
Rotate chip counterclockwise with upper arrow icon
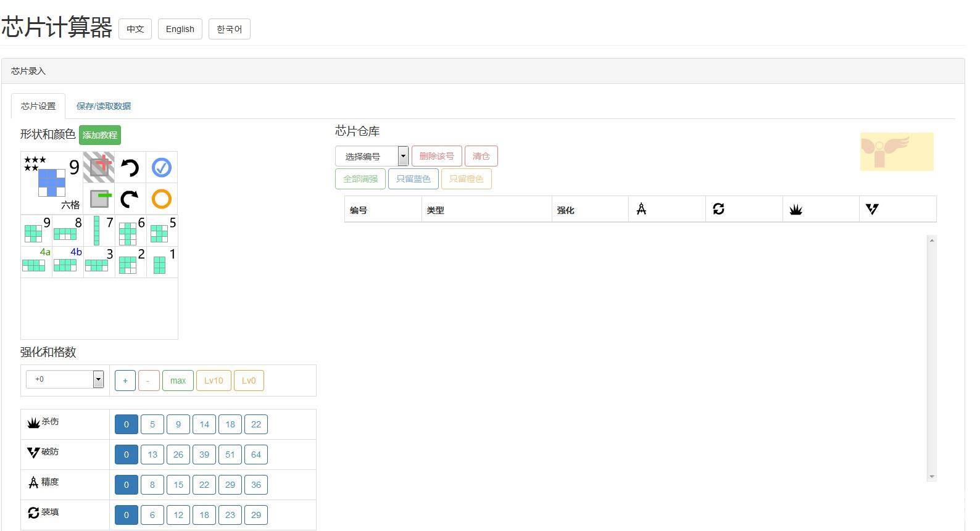tap(130, 167)
